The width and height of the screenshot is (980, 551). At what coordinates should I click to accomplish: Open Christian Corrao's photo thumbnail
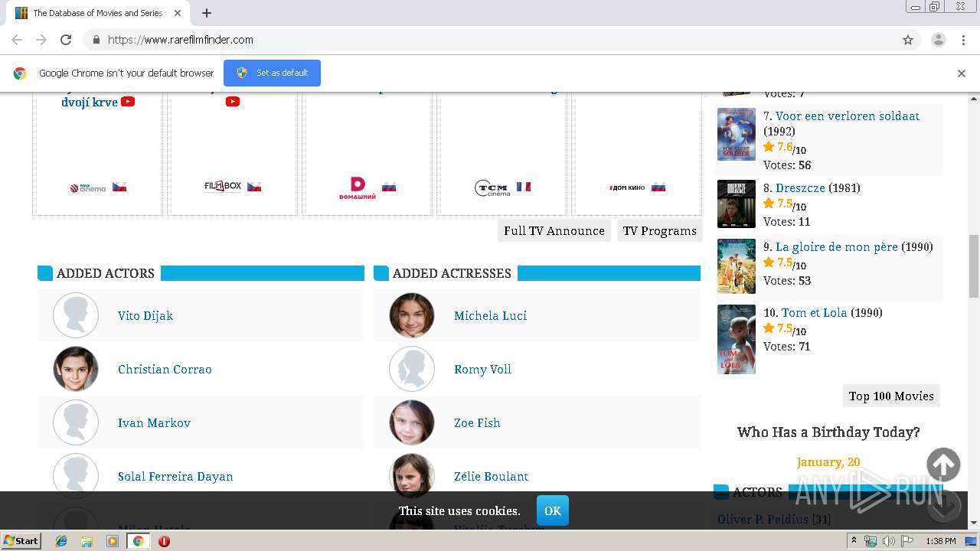76,369
